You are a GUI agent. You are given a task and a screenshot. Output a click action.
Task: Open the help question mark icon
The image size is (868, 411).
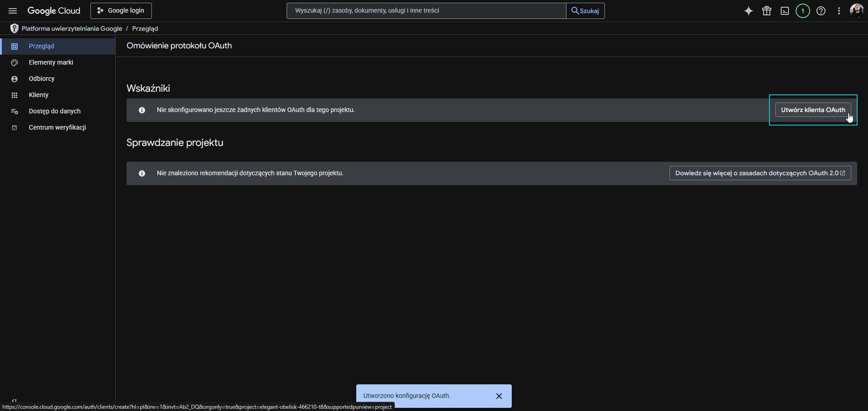[x=821, y=10]
